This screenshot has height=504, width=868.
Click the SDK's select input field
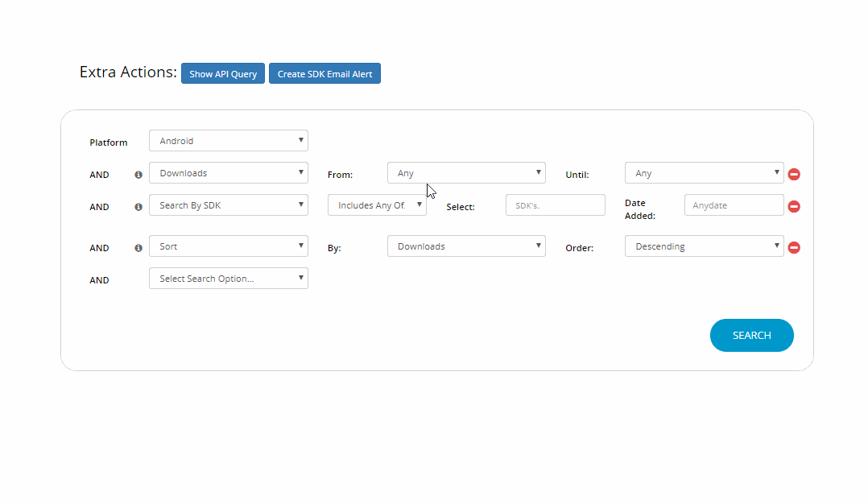click(x=555, y=205)
